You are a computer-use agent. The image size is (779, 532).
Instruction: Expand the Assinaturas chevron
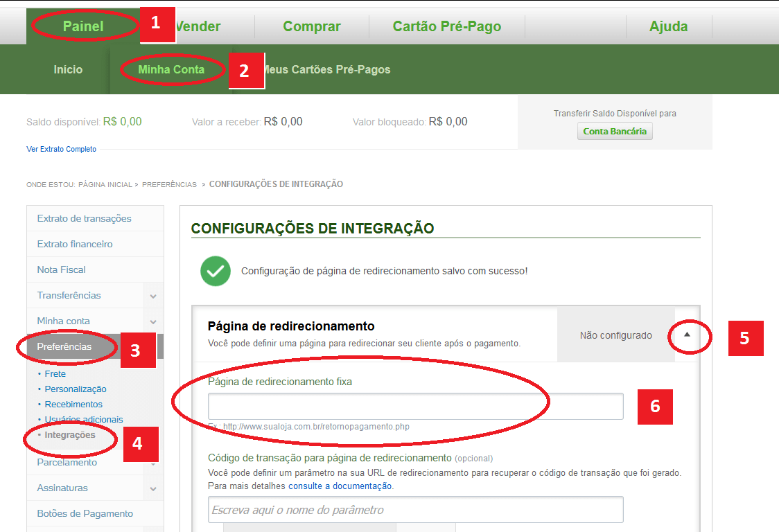pos(153,489)
